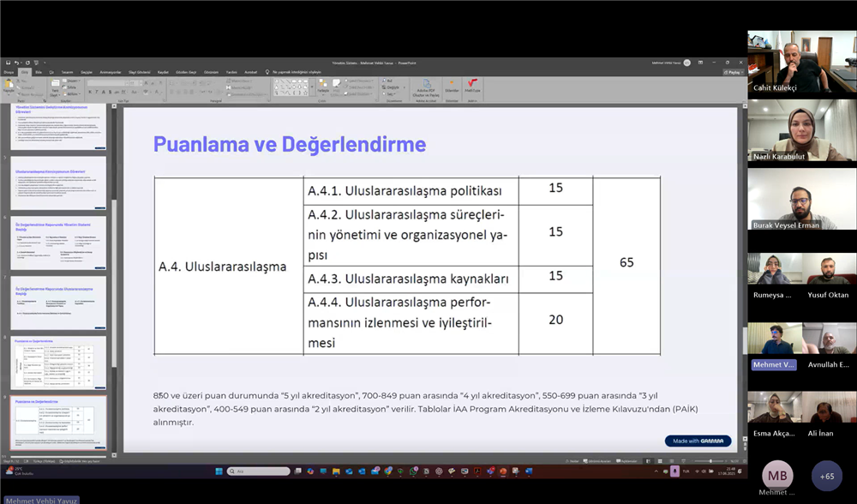This screenshot has height=504, width=857.
Task: Select thumbnail 'Öz Değerlendirme Raporunda Yönetim Sistemi Başlığı'
Action: coord(58,243)
